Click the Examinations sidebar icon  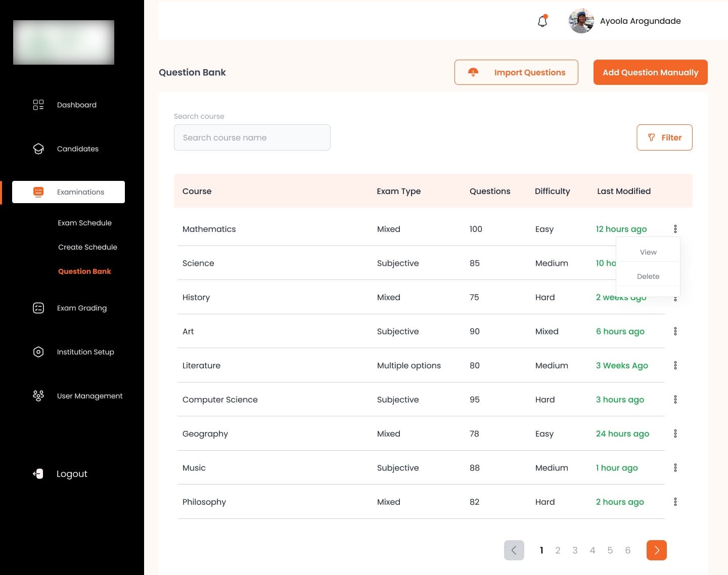(x=38, y=192)
